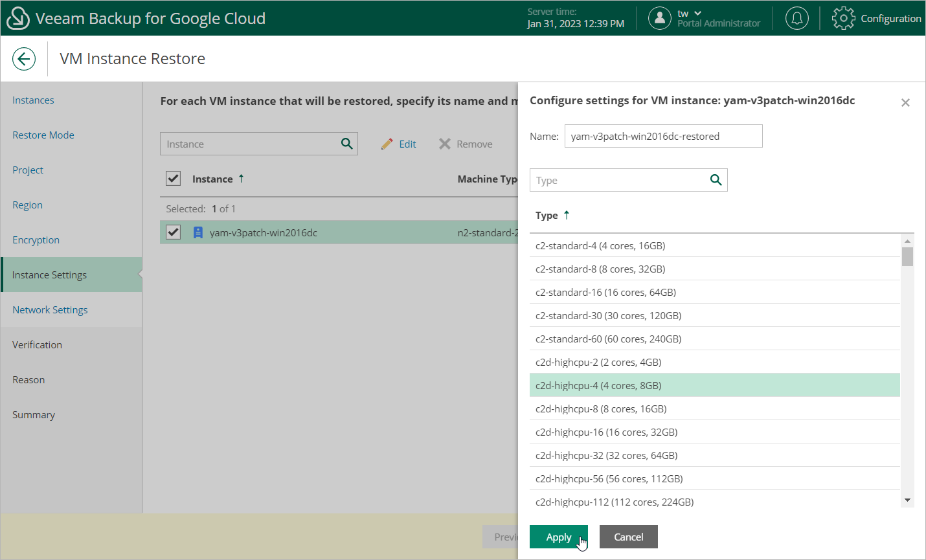Click Portal Administrator role label

pos(719,23)
